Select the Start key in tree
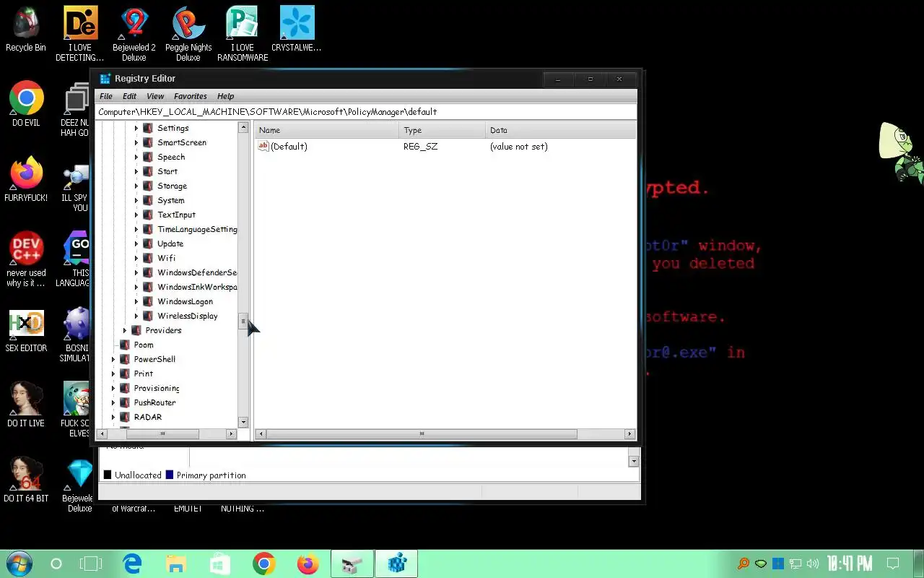The width and height of the screenshot is (924, 578). point(167,171)
